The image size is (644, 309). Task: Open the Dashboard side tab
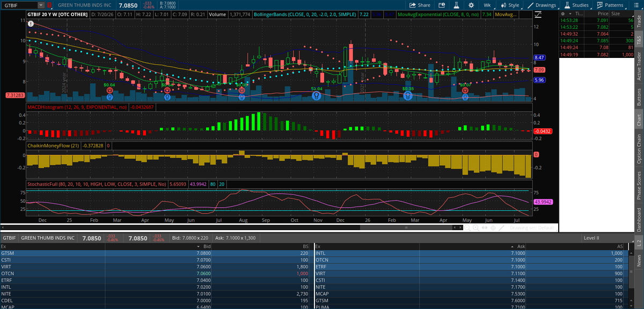click(x=639, y=220)
